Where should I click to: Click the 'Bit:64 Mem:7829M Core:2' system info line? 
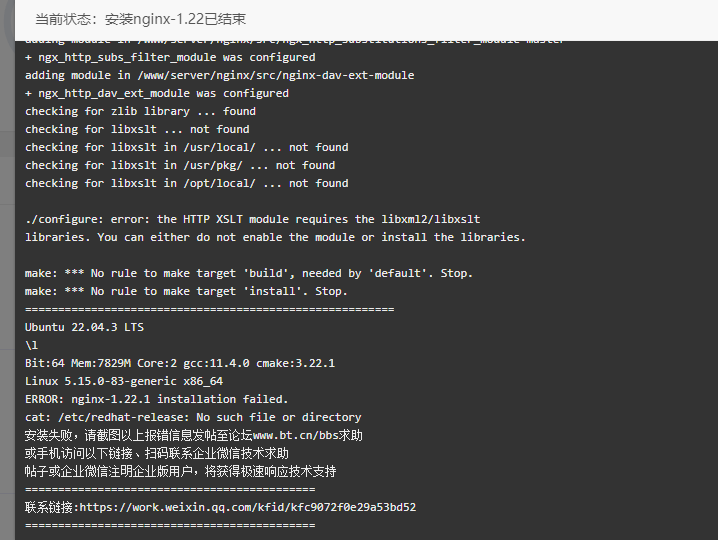click(x=180, y=363)
